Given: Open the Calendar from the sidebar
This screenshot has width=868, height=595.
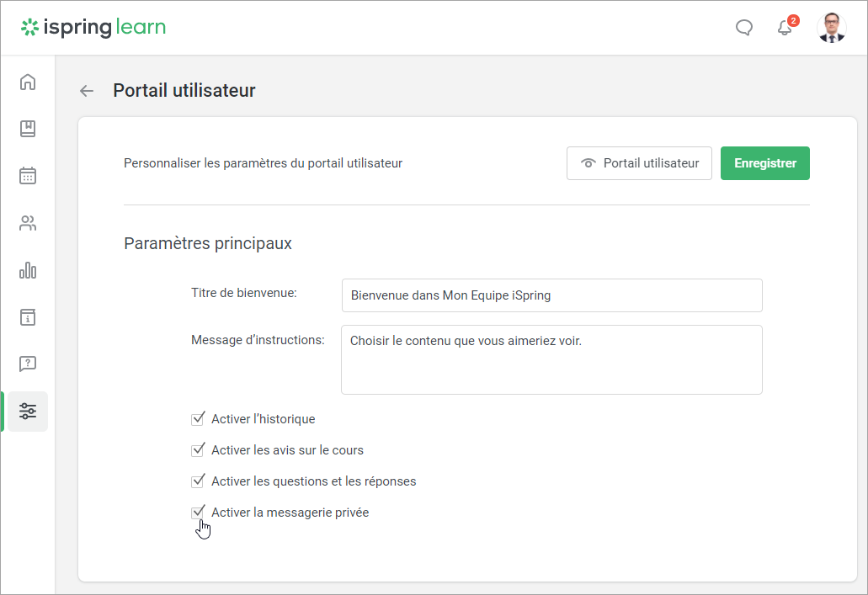Looking at the screenshot, I should click(x=28, y=176).
